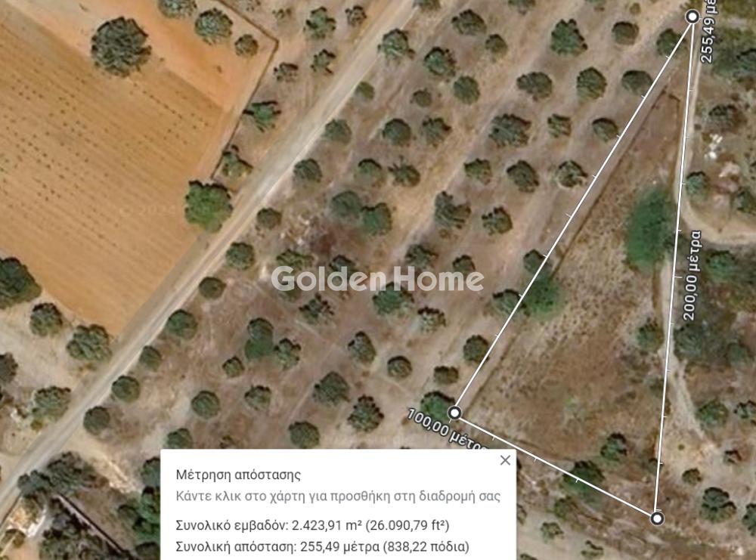Click the white line between the bottom two nodes

pos(556,466)
